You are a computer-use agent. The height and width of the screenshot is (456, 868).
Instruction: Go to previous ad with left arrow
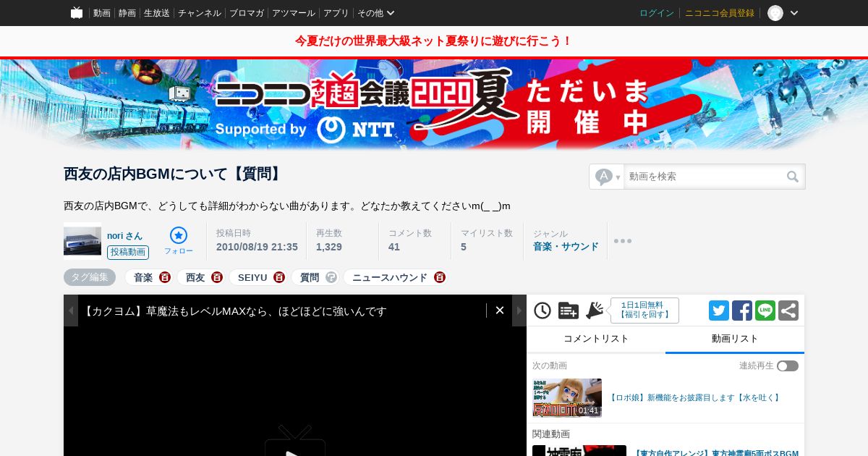point(71,311)
